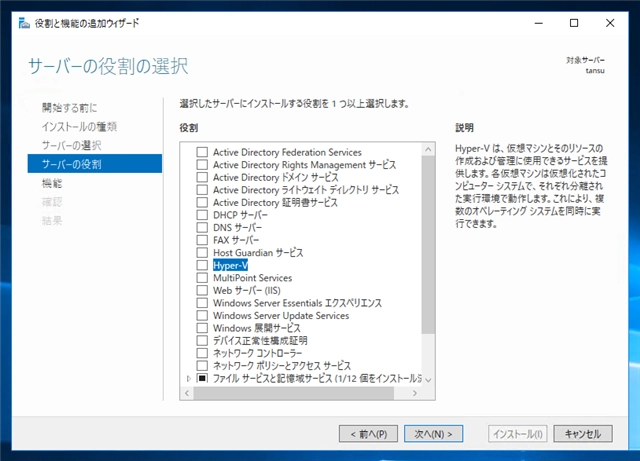The width and height of the screenshot is (640, 461).
Task: Minimize the wizard window
Action: (539, 23)
